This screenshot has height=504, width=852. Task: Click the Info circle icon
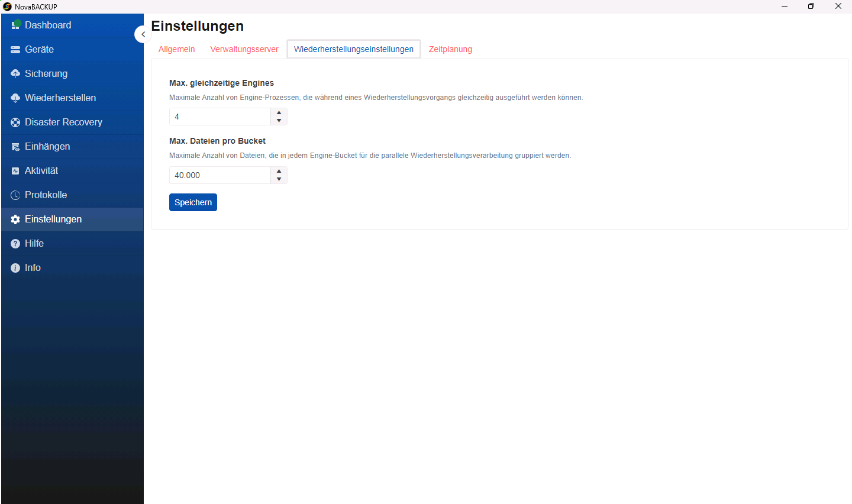click(x=15, y=268)
